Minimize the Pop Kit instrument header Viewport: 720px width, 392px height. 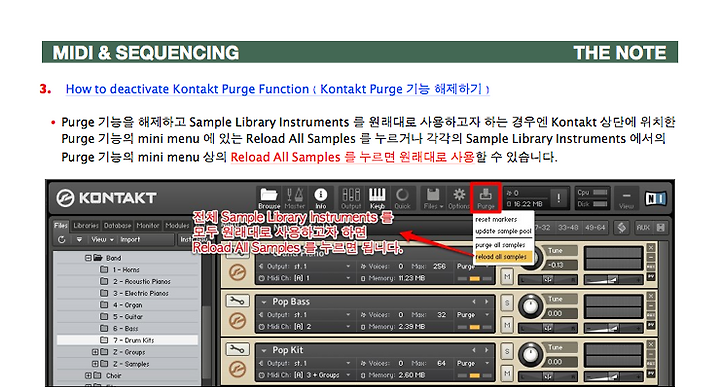(x=651, y=354)
